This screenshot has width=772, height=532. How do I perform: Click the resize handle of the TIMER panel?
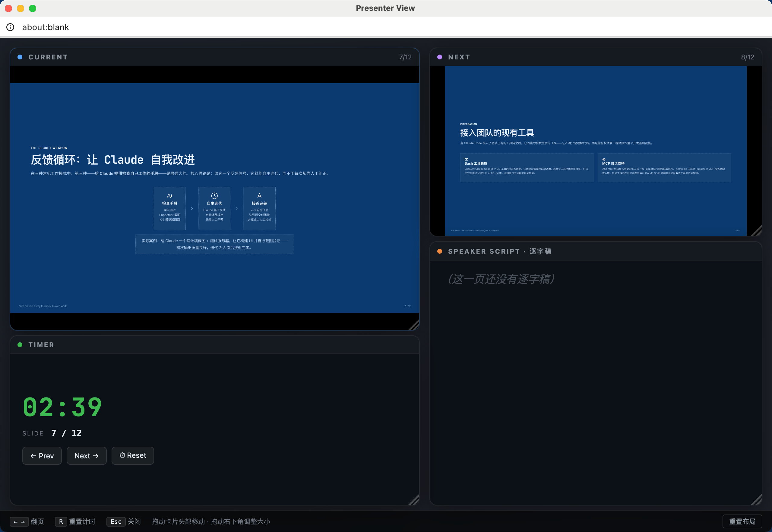point(414,500)
